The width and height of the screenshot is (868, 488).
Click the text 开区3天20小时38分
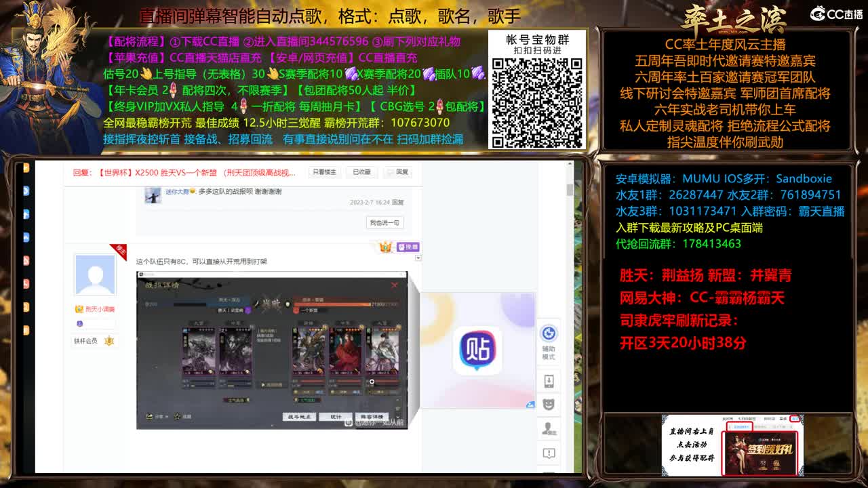pos(682,343)
